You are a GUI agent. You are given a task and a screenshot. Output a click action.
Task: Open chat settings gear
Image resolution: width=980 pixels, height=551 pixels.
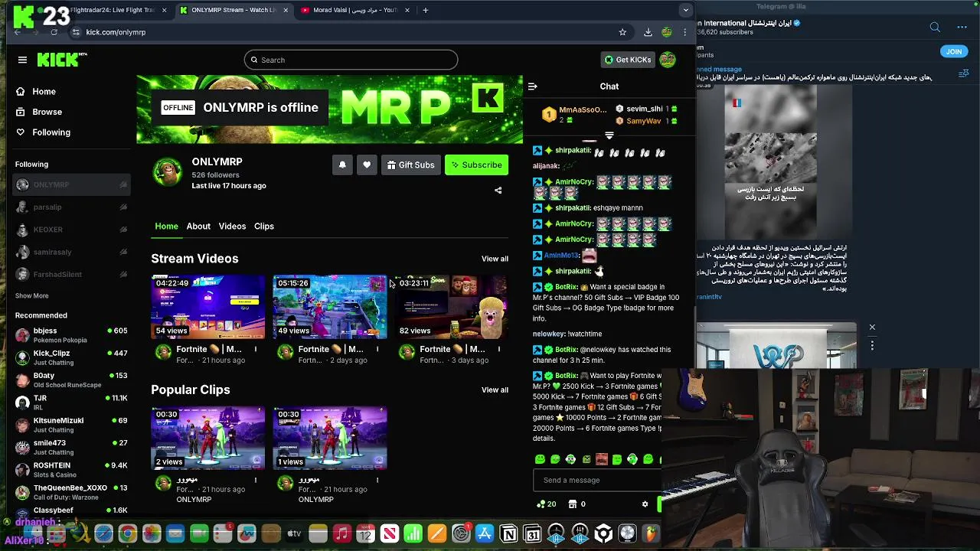[x=645, y=504]
